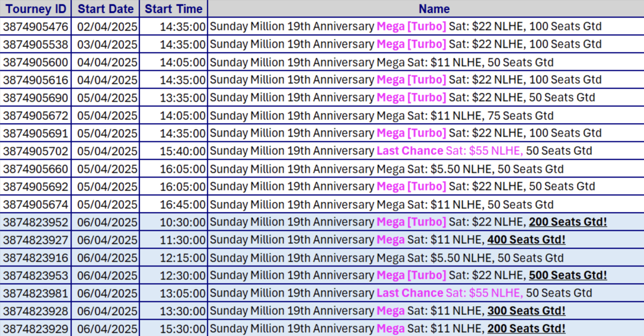Click the name cell mentioning 75 Seats Gtd
Viewport: 644px width, 336px height.
tap(381, 116)
